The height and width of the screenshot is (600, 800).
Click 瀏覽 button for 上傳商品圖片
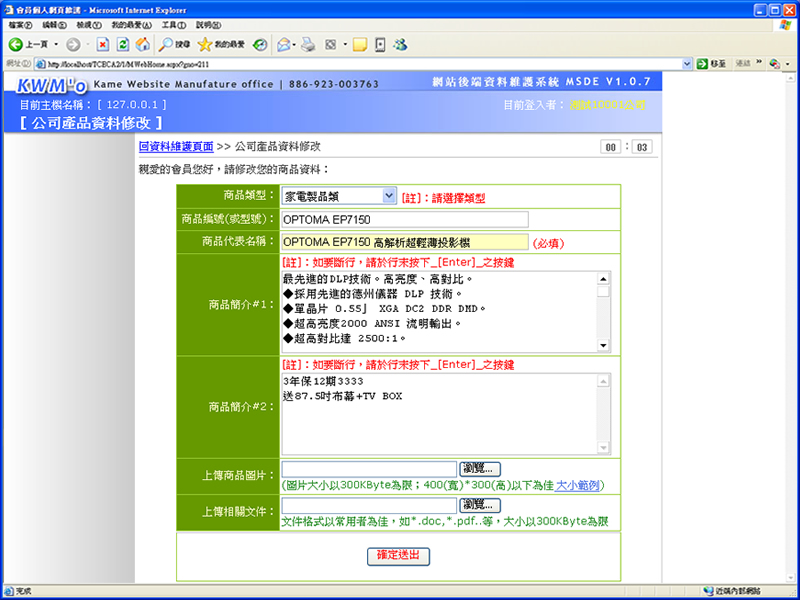[480, 469]
